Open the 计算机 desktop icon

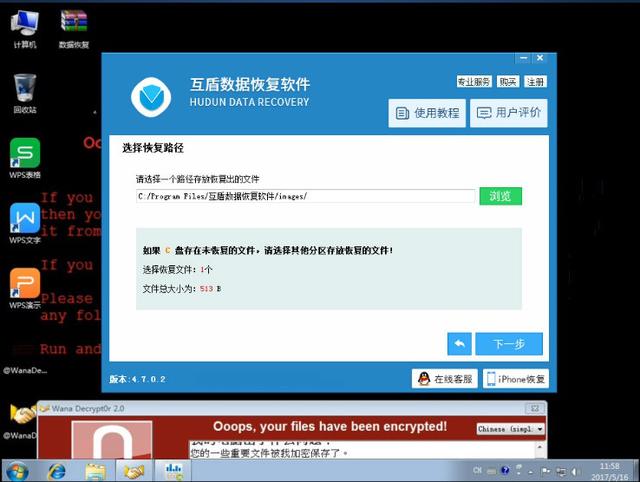click(24, 29)
